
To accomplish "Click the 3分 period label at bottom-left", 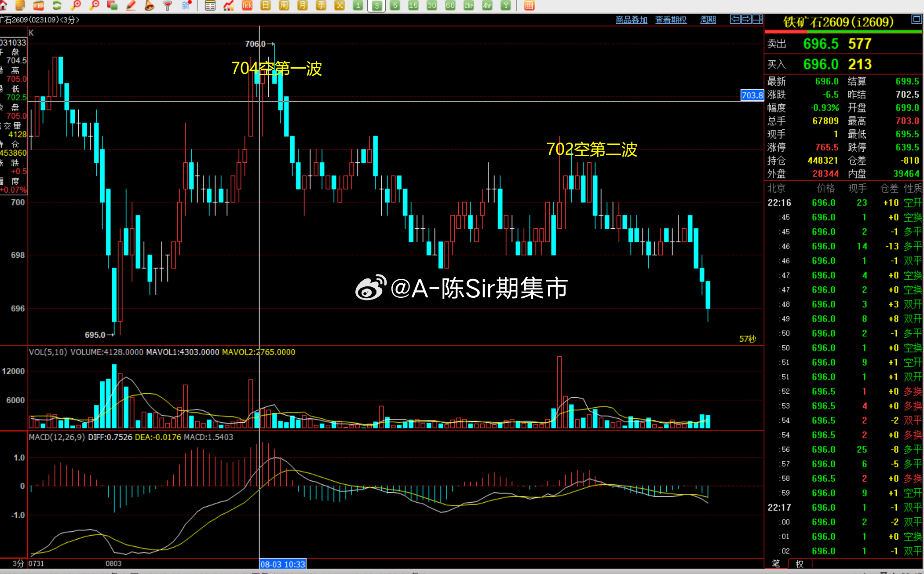I will coord(18,563).
